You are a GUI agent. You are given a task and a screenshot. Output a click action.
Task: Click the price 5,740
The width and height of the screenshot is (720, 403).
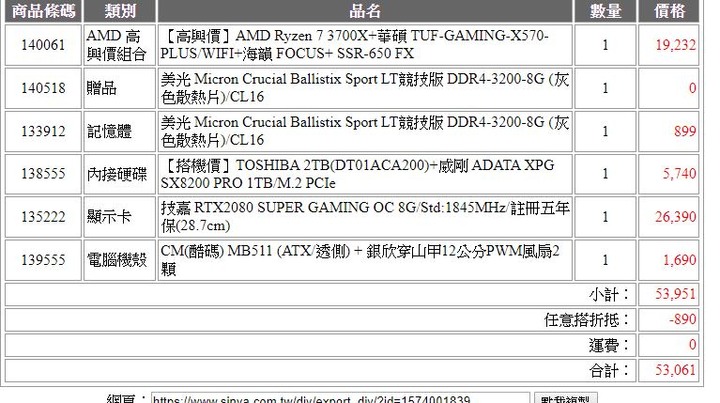(x=679, y=174)
